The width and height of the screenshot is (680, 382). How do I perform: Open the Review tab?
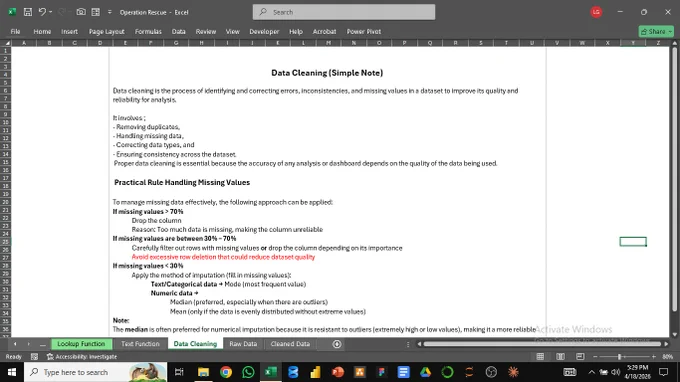206,32
